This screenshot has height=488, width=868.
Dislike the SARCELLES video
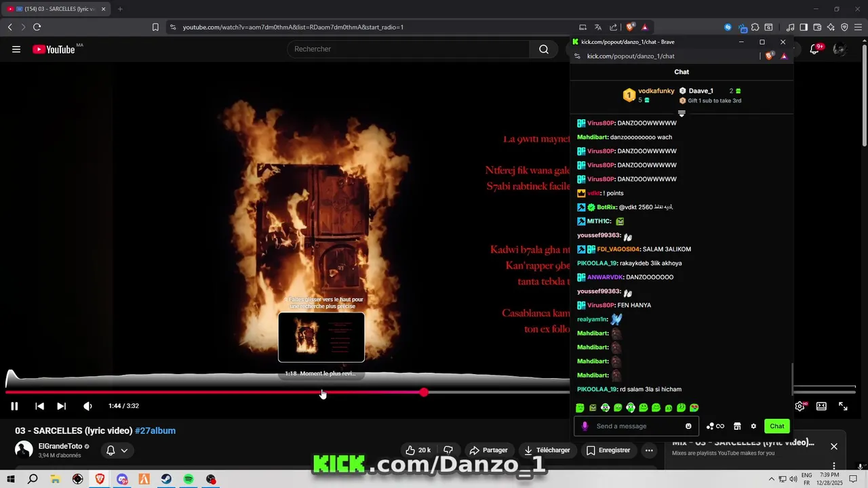click(x=448, y=450)
